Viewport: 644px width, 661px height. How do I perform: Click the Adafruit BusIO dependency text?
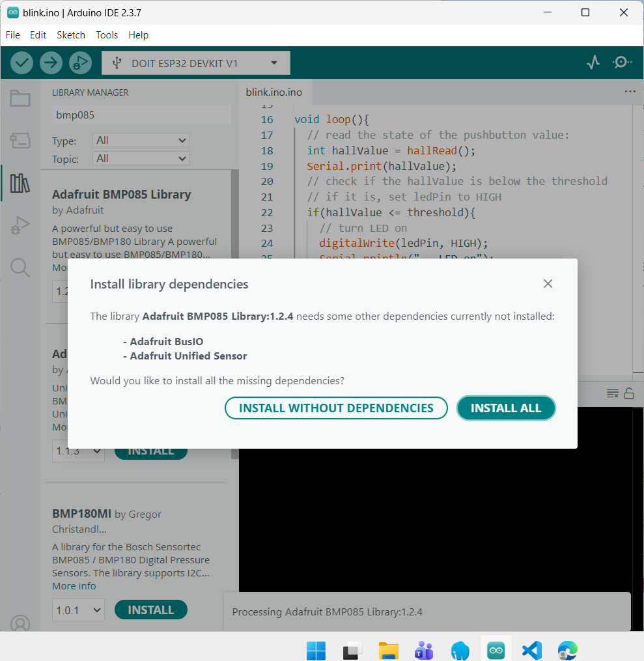coord(167,341)
